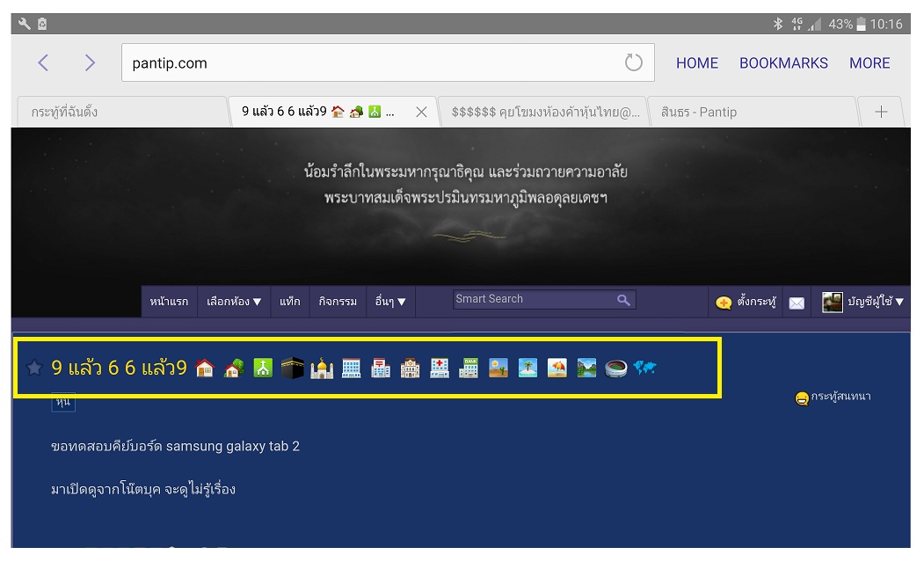
Task: Expand the บัญชีผู้ใช้ dropdown
Action: coord(875,302)
